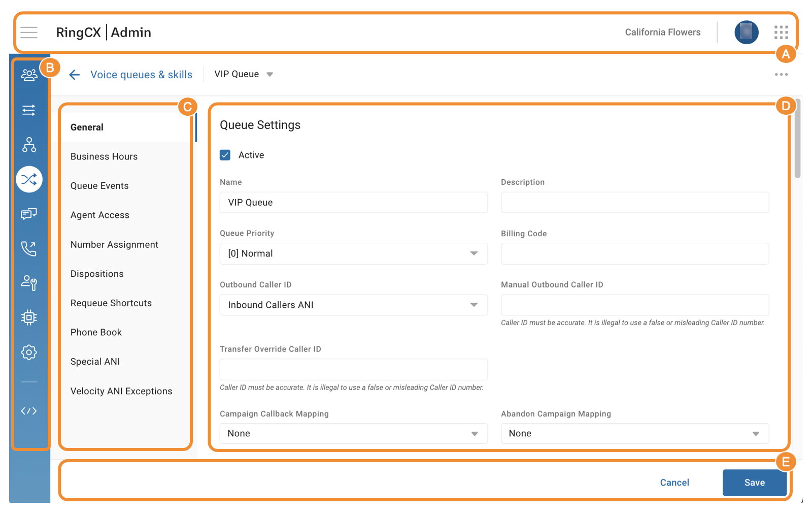Uncheck the Active checkbox
This screenshot has width=812, height=514.
[225, 155]
